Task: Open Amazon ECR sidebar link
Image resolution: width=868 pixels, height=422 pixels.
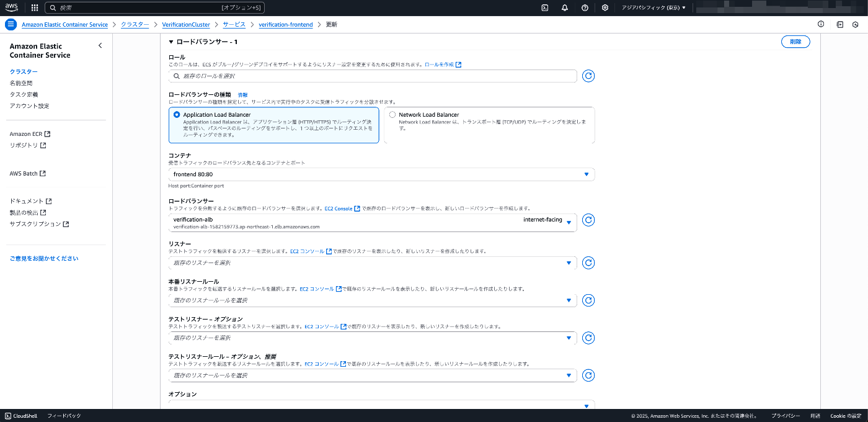Action: tap(30, 134)
